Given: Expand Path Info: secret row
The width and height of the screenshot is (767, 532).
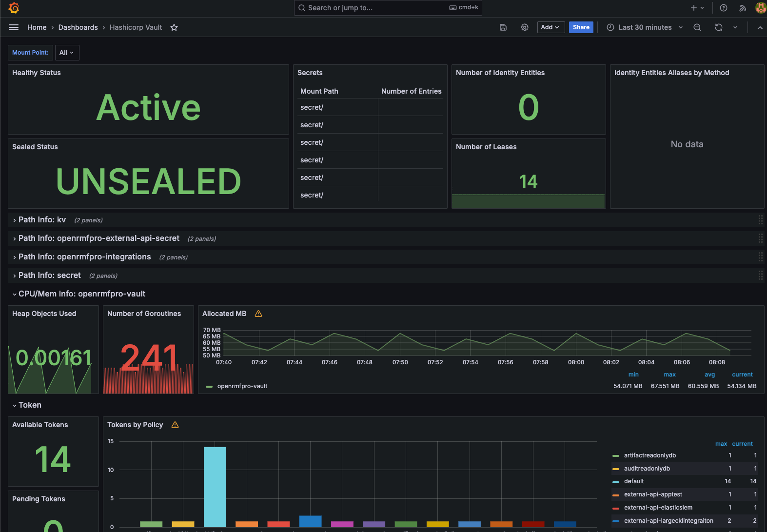Looking at the screenshot, I should [50, 276].
